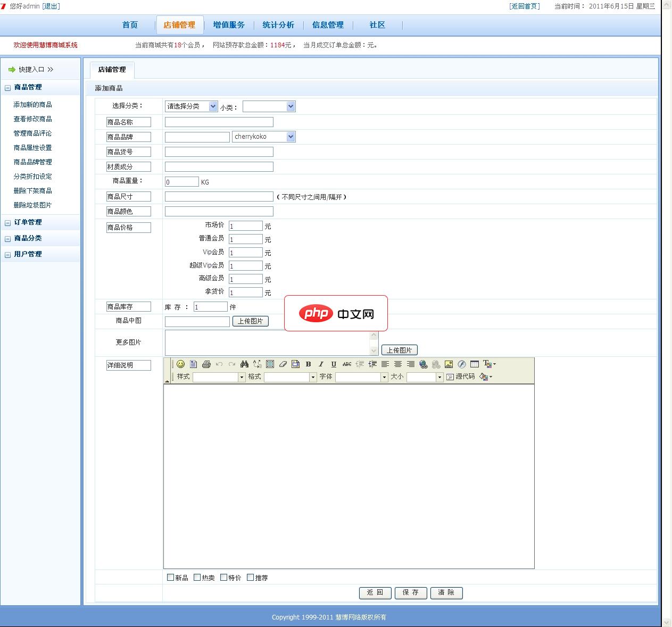The image size is (672, 627).
Task: Toggle the 推荐 checkbox
Action: (x=250, y=577)
